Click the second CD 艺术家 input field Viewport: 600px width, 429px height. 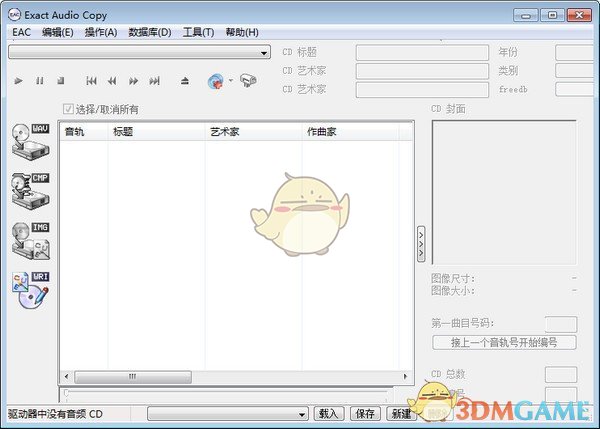(422, 90)
